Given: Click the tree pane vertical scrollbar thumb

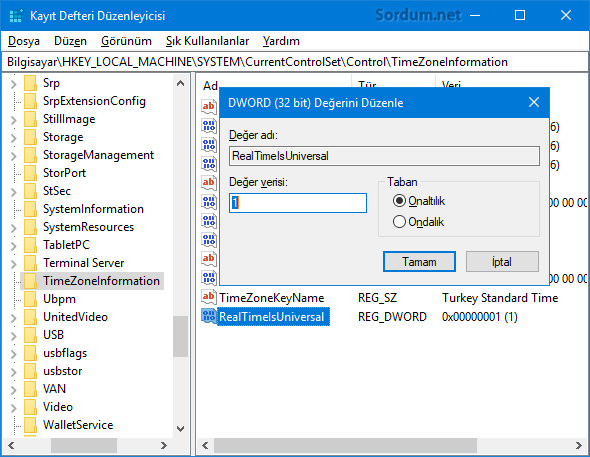Looking at the screenshot, I should point(180,336).
